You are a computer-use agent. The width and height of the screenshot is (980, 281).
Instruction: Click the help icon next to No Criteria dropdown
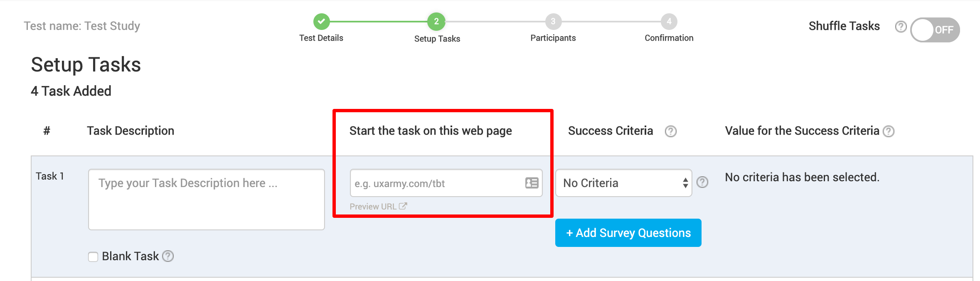coord(702,182)
